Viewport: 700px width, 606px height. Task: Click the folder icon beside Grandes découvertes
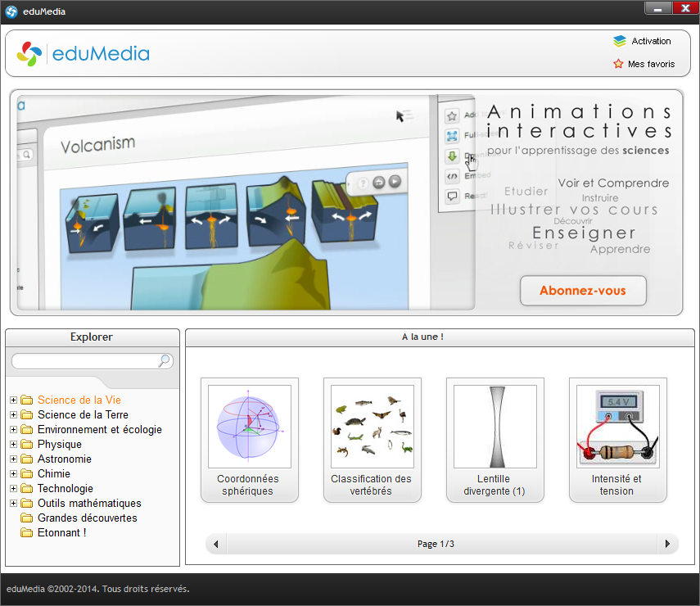27,518
